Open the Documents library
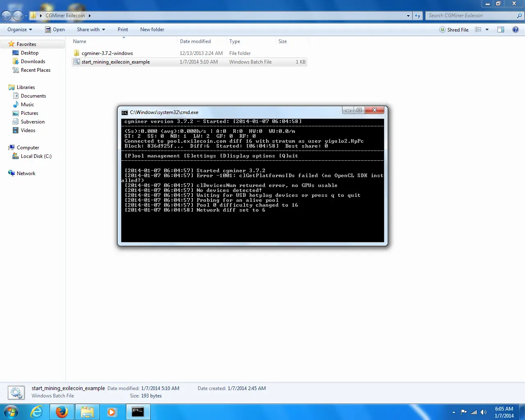 33,96
